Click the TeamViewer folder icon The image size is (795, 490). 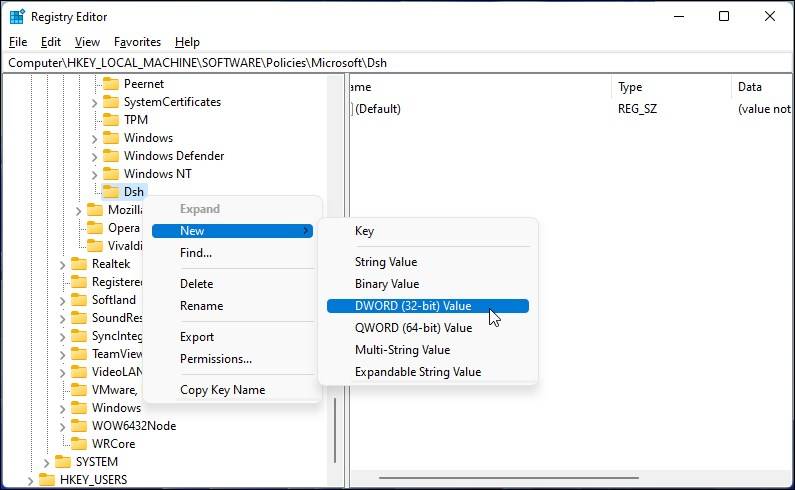[x=79, y=354]
